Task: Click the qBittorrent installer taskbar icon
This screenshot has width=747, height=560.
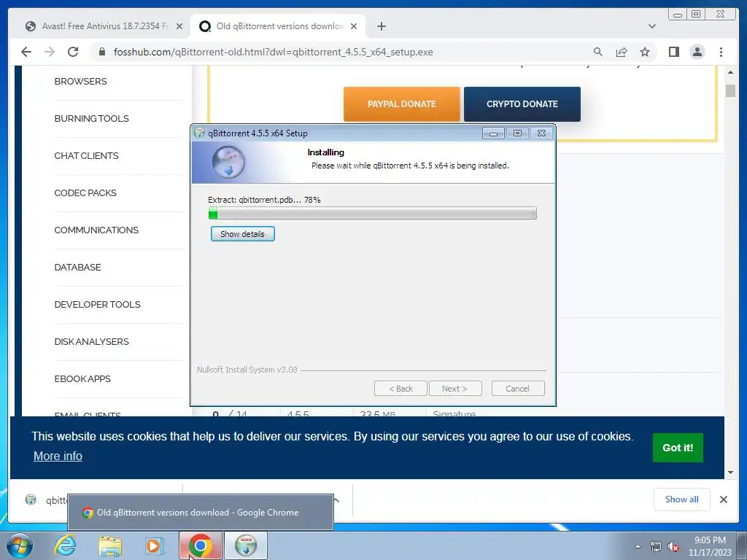Action: (246, 545)
